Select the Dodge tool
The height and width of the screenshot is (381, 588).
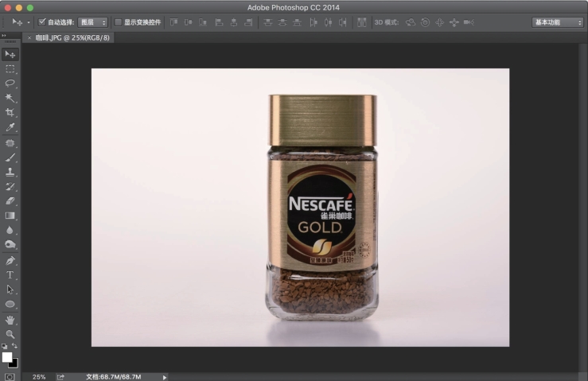tap(10, 244)
